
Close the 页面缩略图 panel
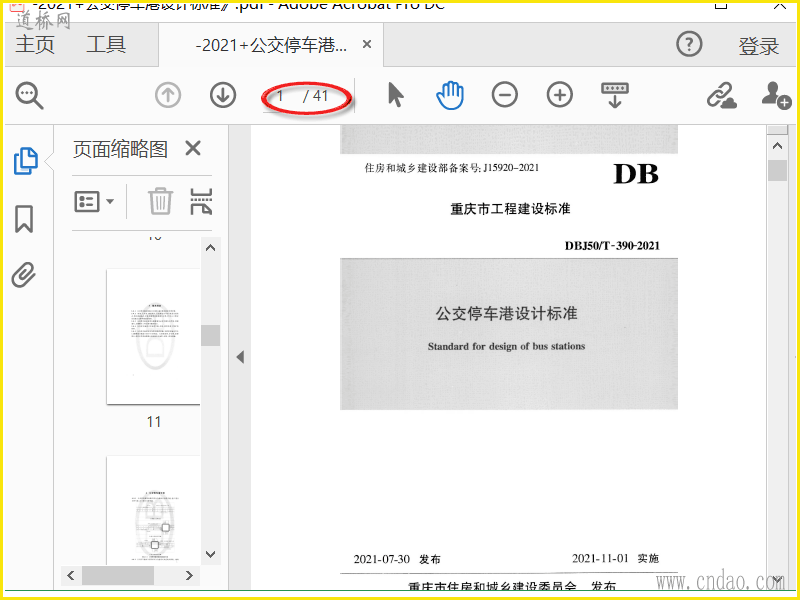[193, 148]
